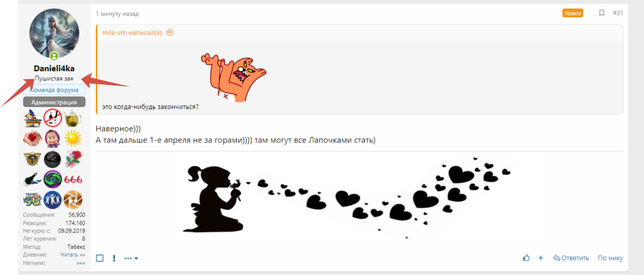Open Дневник via Читать »» link

[73, 255]
